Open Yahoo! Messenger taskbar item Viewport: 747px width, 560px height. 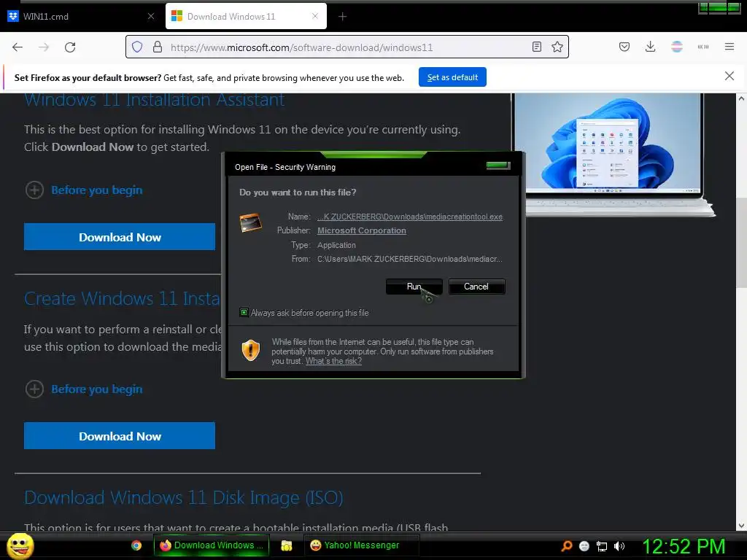[361, 545]
